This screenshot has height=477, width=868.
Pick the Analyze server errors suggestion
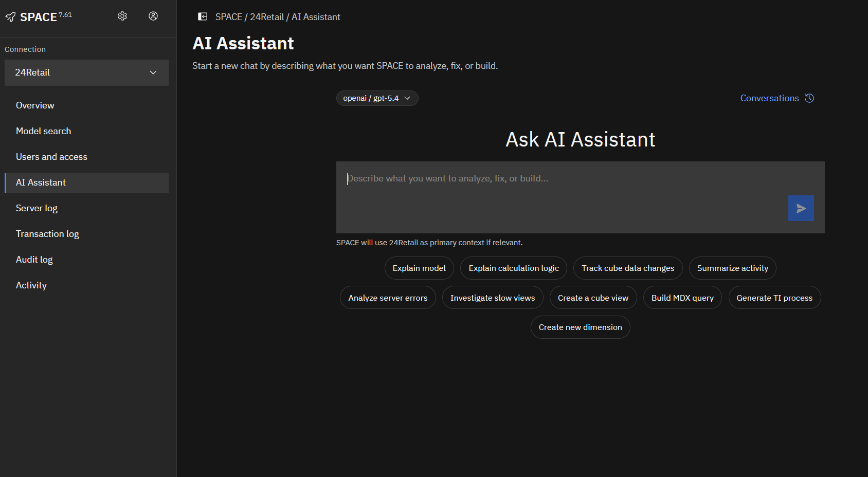(x=388, y=298)
